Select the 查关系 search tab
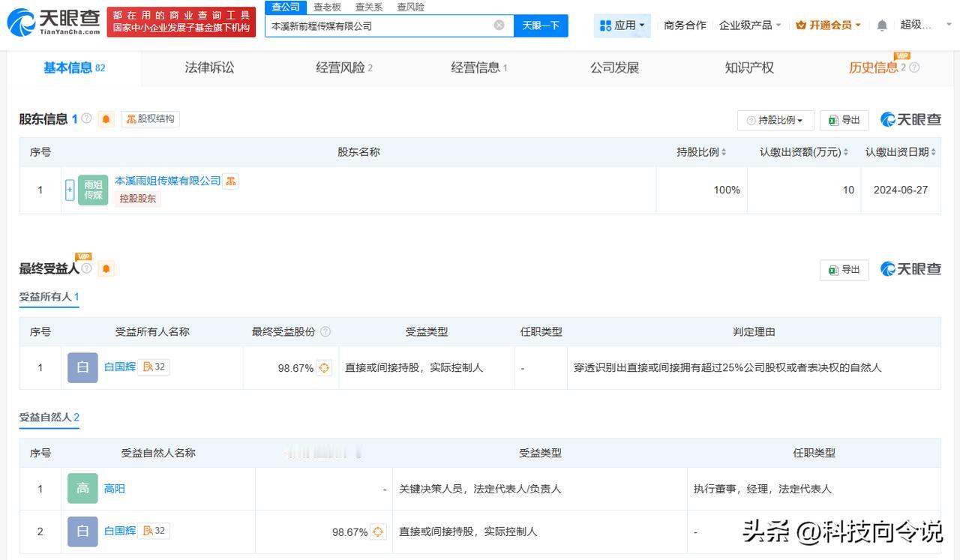 pos(369,7)
